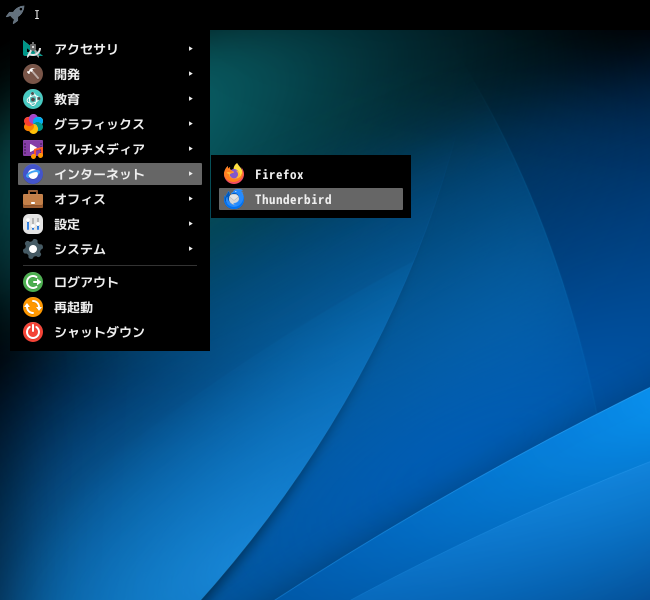Click the 開発 hammer icon
Image resolution: width=650 pixels, height=600 pixels.
tap(33, 74)
